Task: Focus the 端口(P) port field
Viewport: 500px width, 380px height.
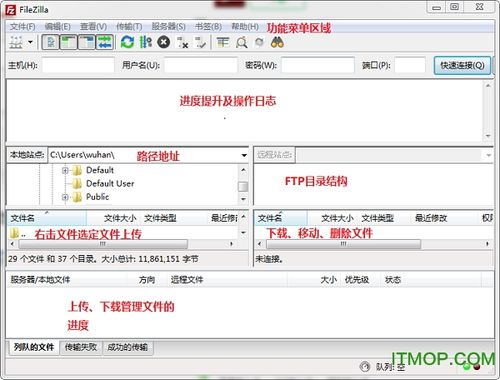Action: point(410,65)
